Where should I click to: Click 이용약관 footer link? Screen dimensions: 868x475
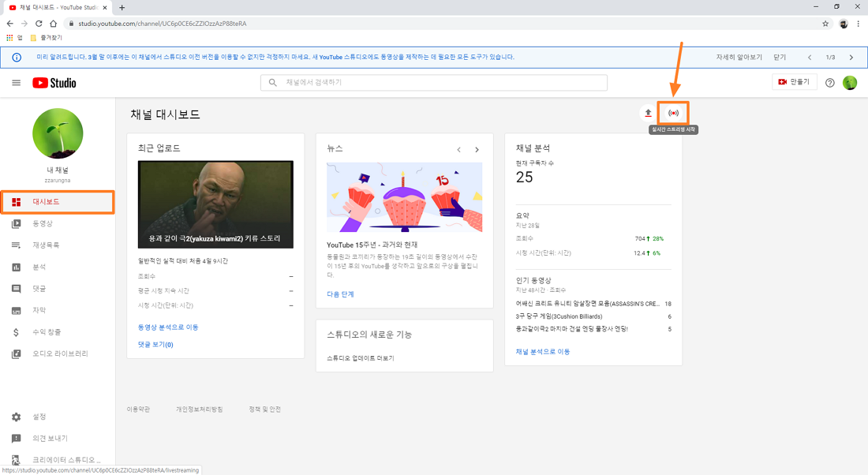point(138,410)
